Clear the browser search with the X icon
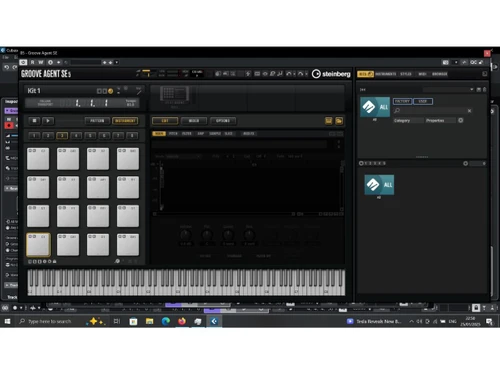This screenshot has width=500, height=375. (x=469, y=111)
